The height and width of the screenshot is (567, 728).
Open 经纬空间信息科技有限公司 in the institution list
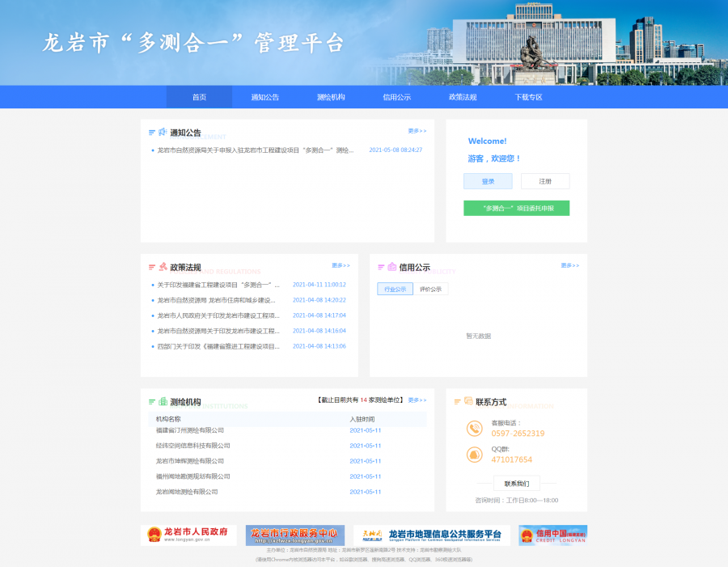(x=193, y=446)
